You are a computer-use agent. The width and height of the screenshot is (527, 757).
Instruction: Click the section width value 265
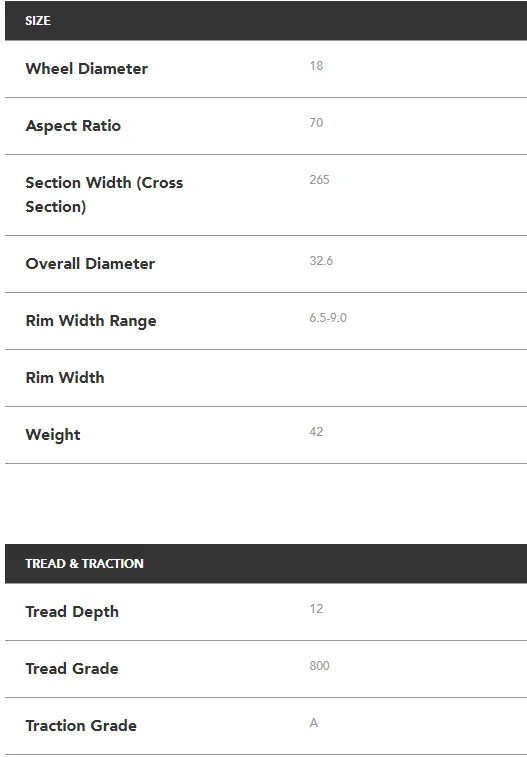pos(319,180)
